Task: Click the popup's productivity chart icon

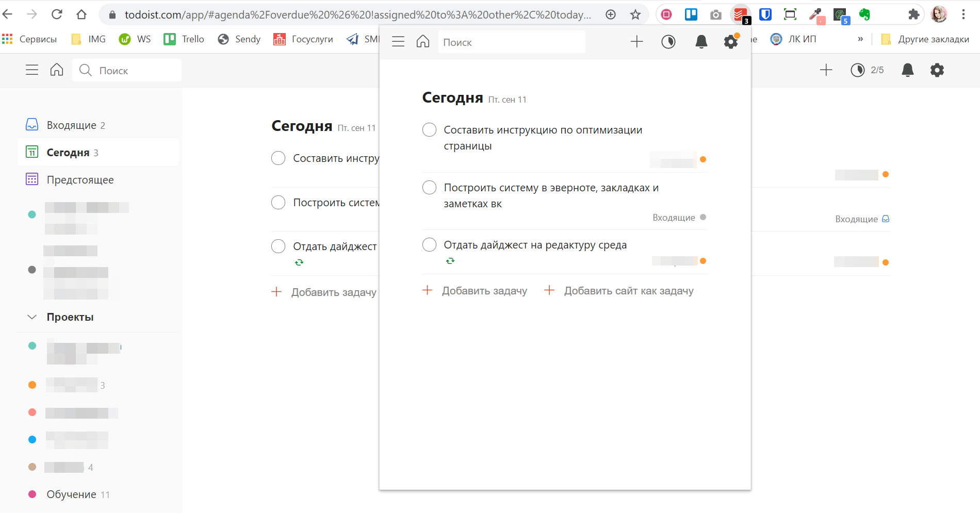Action: tap(668, 42)
